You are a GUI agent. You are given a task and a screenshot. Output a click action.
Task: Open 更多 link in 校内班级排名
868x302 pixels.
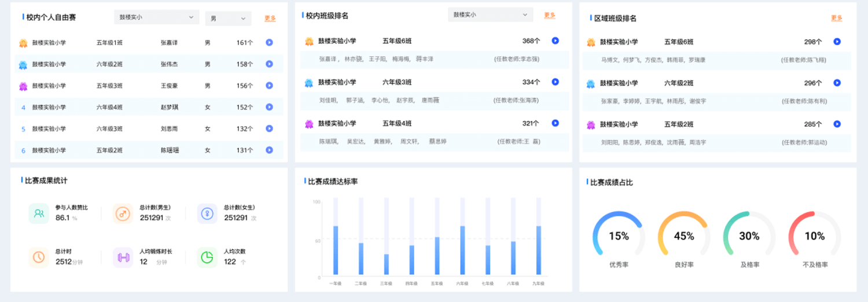click(x=549, y=16)
